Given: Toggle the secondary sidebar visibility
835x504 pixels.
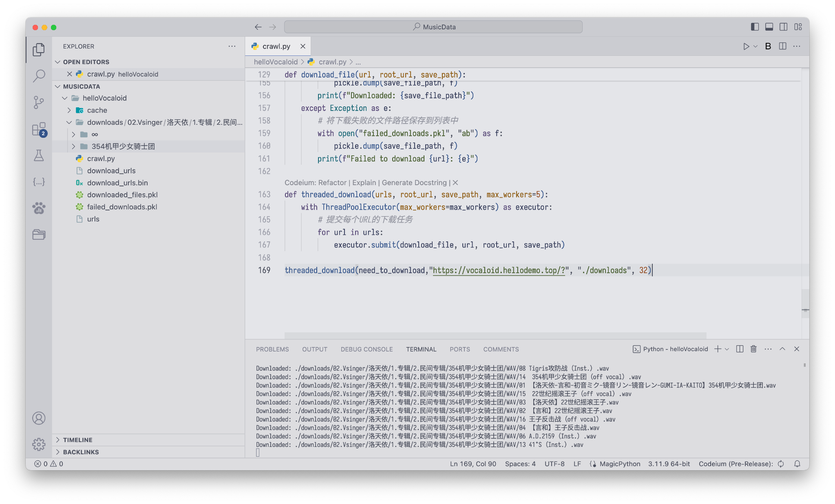Looking at the screenshot, I should point(783,27).
